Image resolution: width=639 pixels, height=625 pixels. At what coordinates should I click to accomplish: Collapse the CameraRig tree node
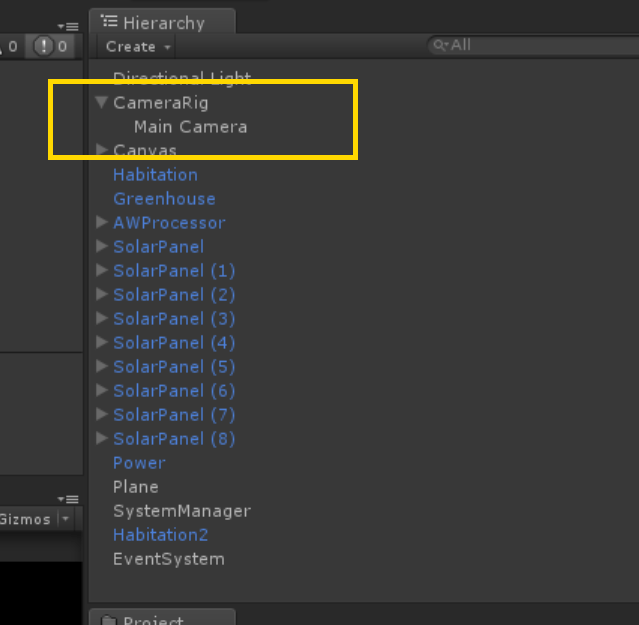102,102
